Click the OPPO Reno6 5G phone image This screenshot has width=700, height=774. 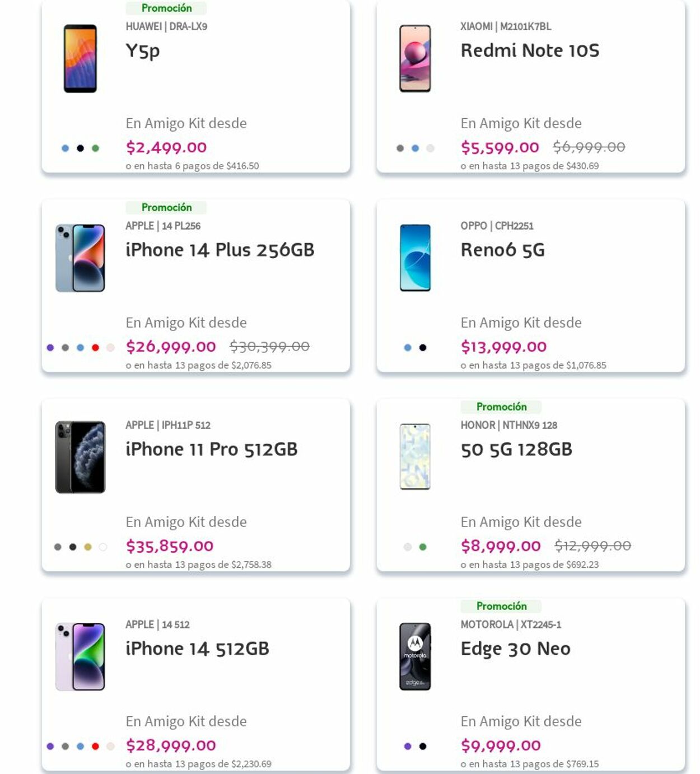[415, 258]
